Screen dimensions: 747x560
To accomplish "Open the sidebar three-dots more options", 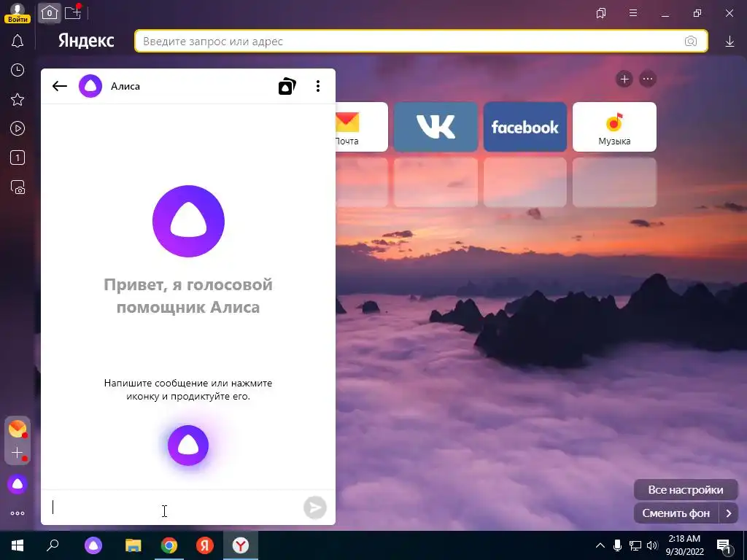I will 18,513.
